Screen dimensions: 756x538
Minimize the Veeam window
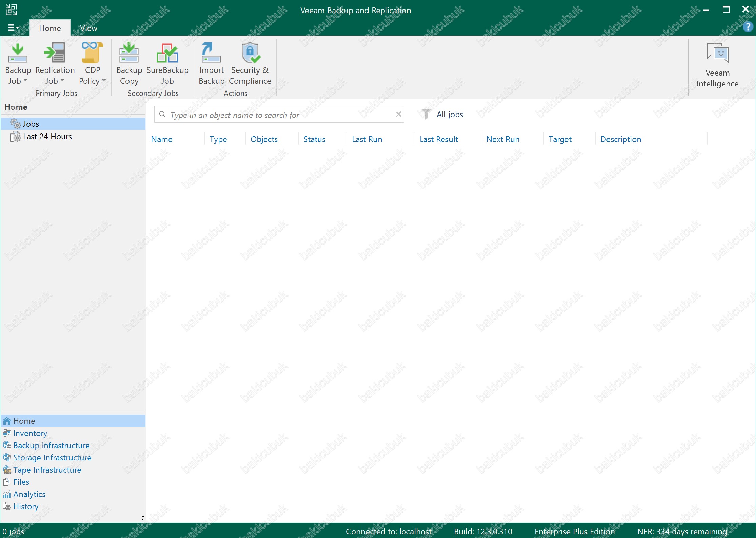pyautogui.click(x=706, y=9)
